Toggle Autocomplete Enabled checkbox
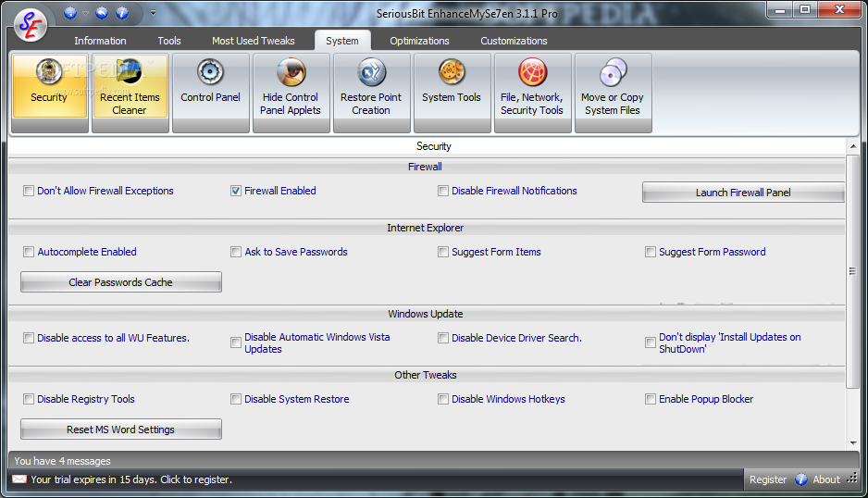This screenshot has height=498, width=868. 29,252
